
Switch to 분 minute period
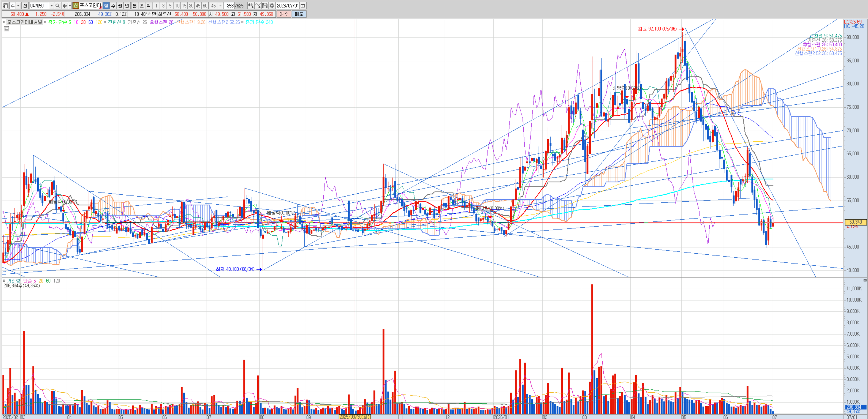(135, 6)
